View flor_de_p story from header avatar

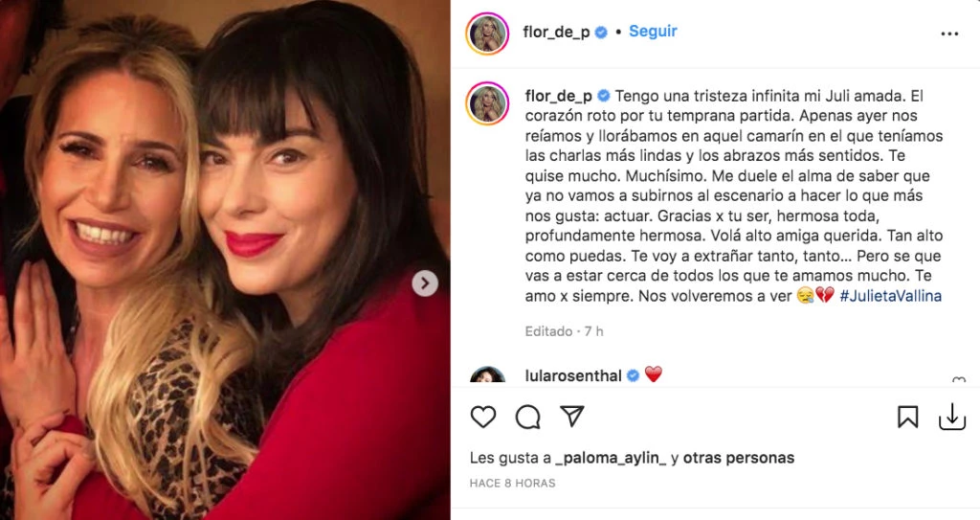point(487,34)
